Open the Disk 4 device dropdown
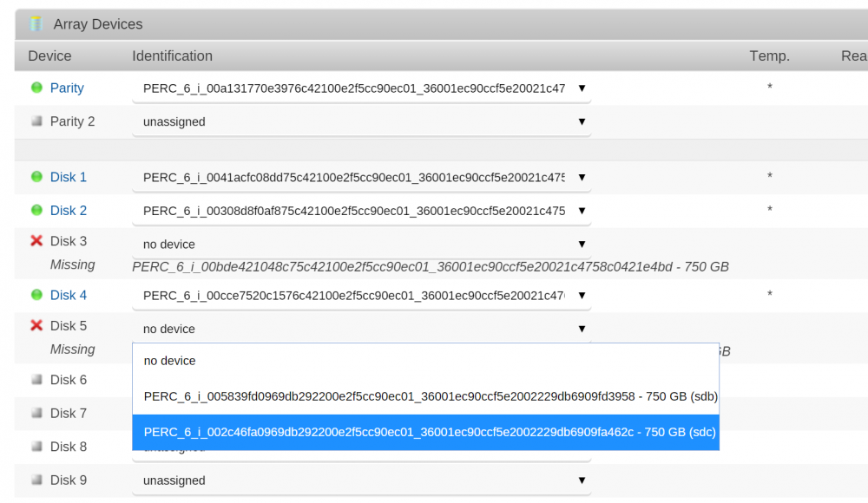Screen dimensions: 868x503 361,296
